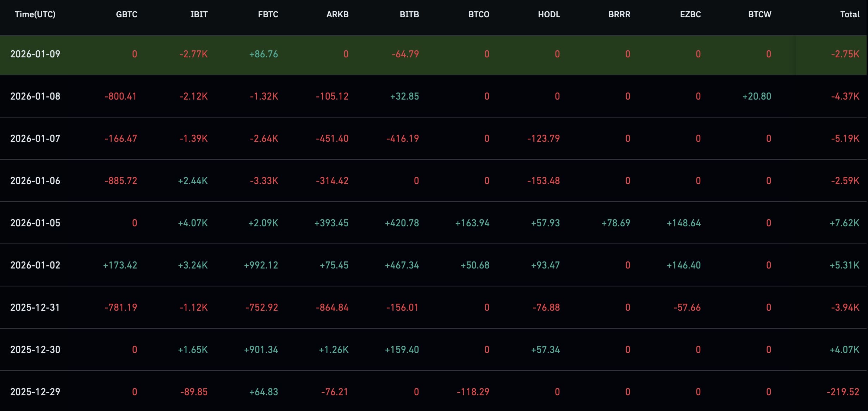Click BRRR value +78.69
Image resolution: width=868 pixels, height=411 pixels.
pyautogui.click(x=616, y=223)
